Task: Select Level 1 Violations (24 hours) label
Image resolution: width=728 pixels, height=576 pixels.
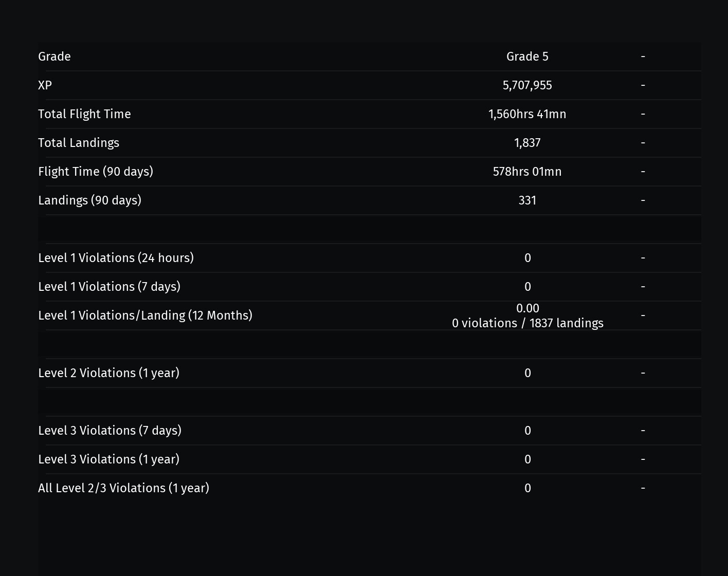Action: 116,258
